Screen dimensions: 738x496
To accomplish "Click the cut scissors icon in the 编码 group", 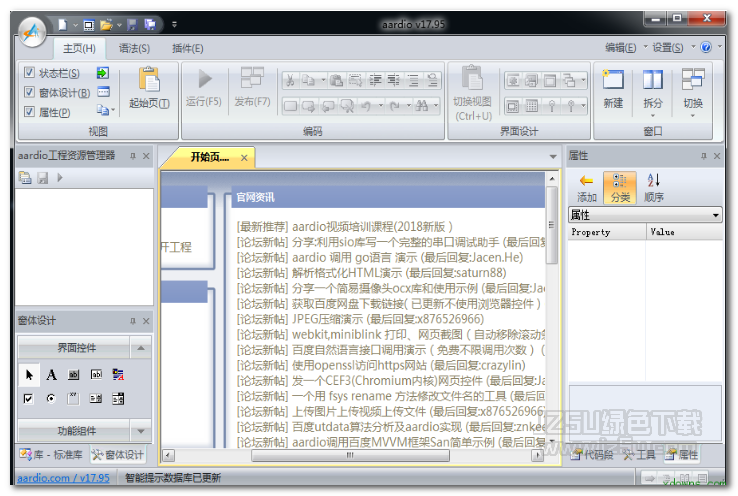I will tap(290, 80).
